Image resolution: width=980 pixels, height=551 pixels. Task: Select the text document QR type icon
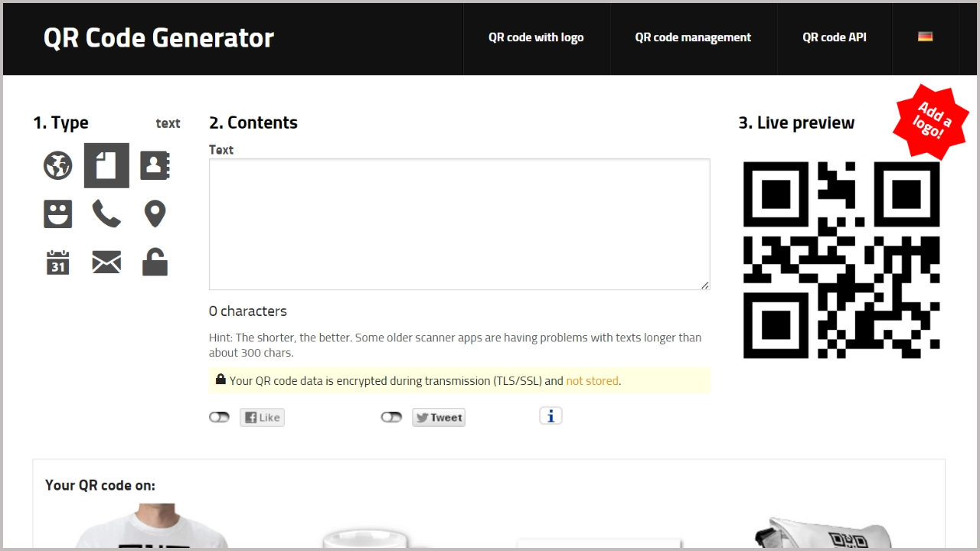click(x=106, y=165)
